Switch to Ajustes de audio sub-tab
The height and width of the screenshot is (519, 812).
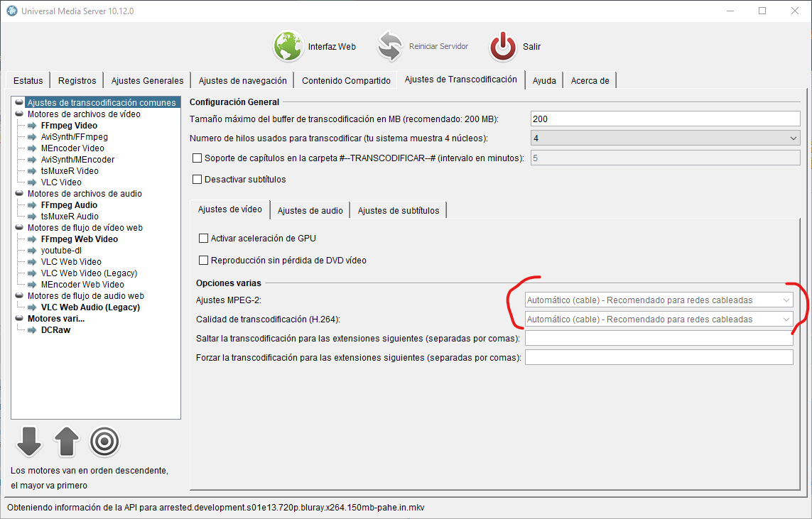(x=310, y=211)
